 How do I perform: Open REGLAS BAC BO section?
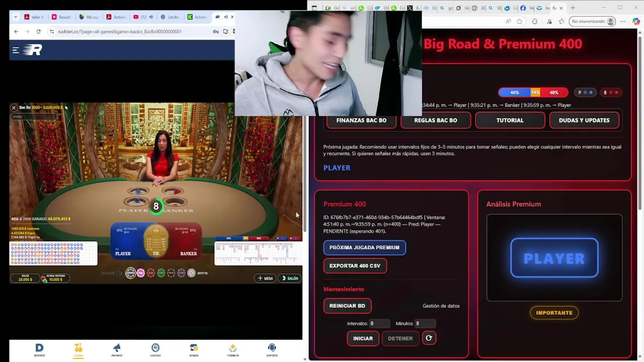[x=436, y=120]
